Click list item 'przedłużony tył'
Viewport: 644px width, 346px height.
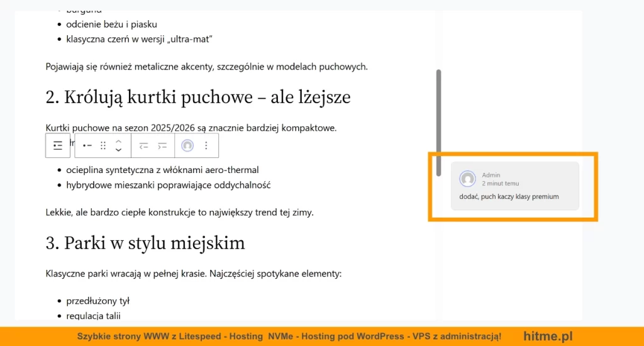(97, 301)
